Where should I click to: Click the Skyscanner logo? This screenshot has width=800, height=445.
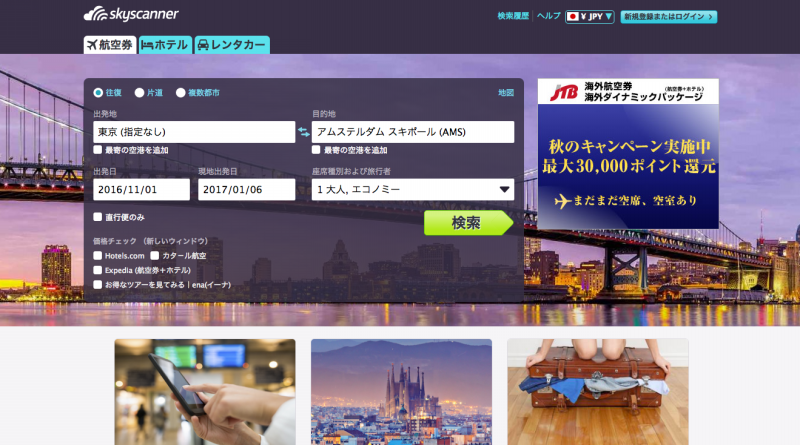point(131,15)
